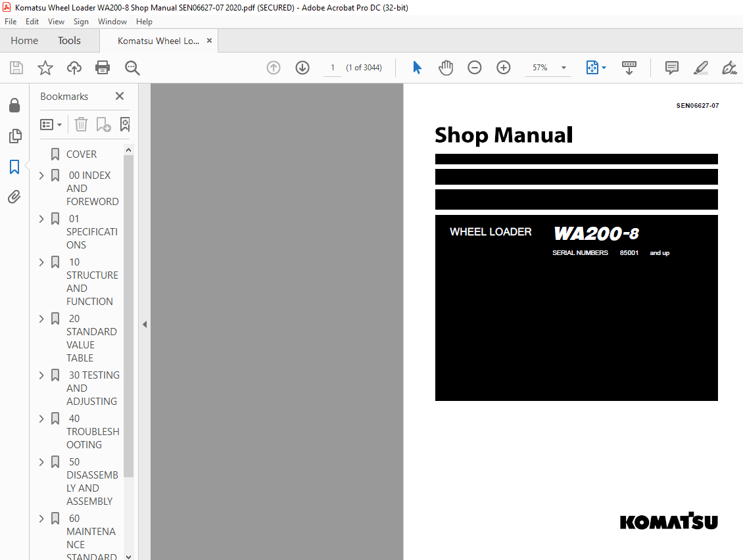Show the Page Thumbnails panel
The width and height of the screenshot is (743, 560).
coord(15,136)
